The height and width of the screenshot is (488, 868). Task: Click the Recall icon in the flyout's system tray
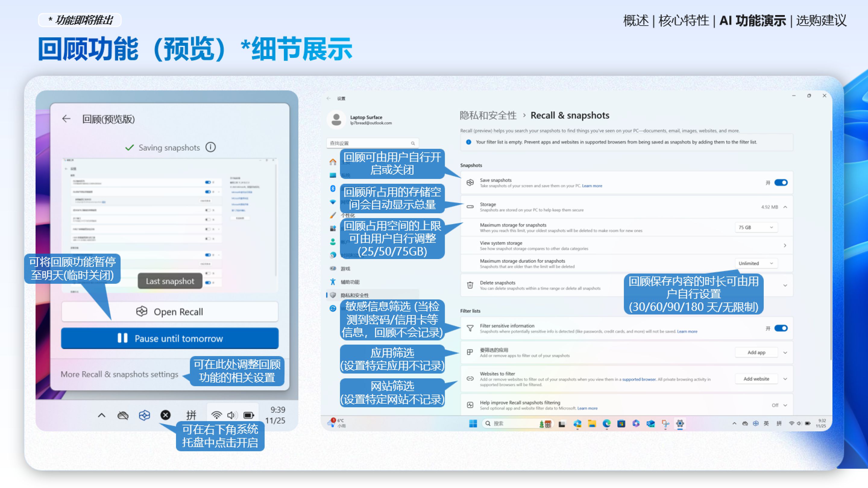[144, 415]
